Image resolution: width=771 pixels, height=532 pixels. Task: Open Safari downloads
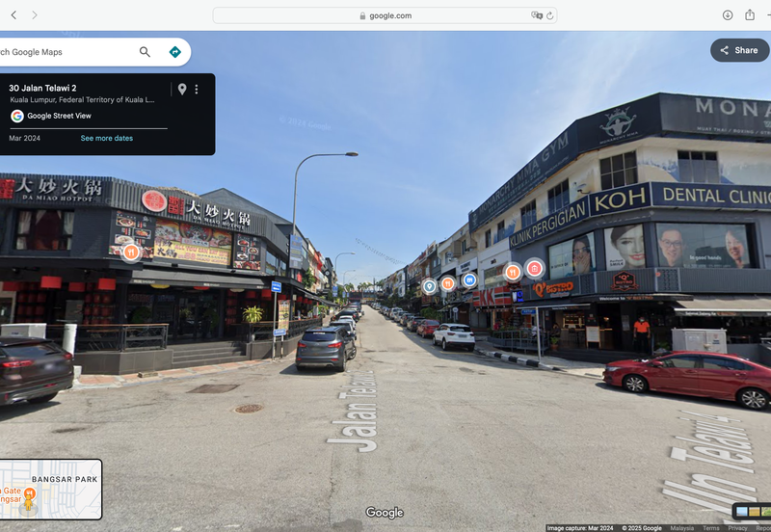(728, 15)
